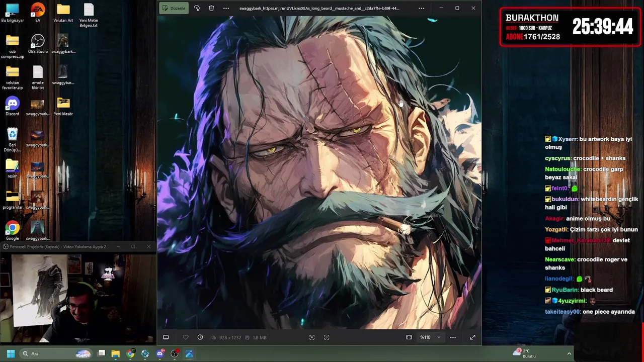Select the Discord desktop shortcut
This screenshot has width=644, height=362.
pos(13,107)
